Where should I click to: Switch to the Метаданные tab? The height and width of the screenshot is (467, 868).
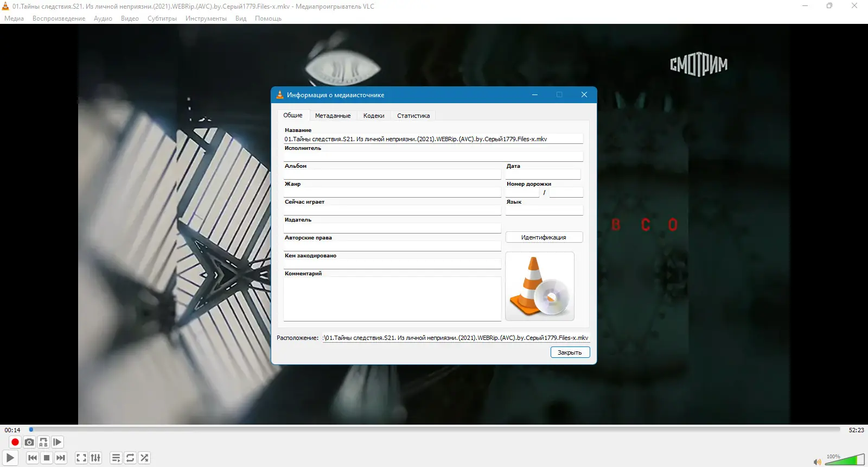tap(333, 116)
